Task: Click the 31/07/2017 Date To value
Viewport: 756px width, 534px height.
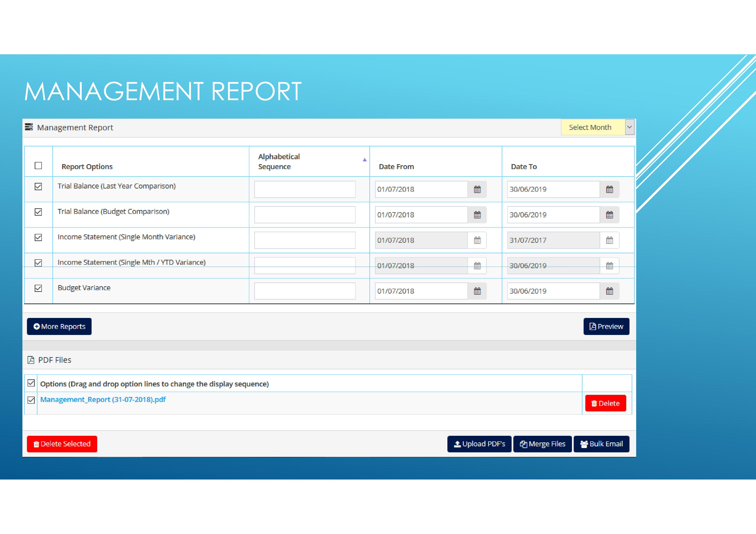Action: click(x=528, y=240)
